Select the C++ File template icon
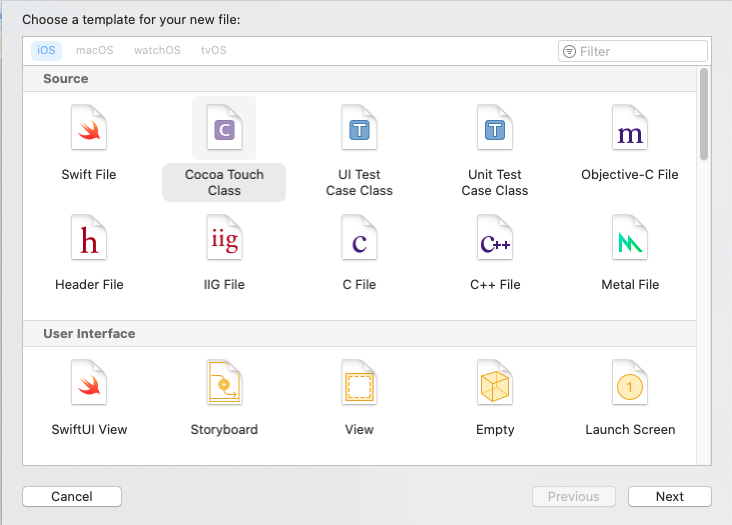This screenshot has width=732, height=525. click(x=495, y=238)
